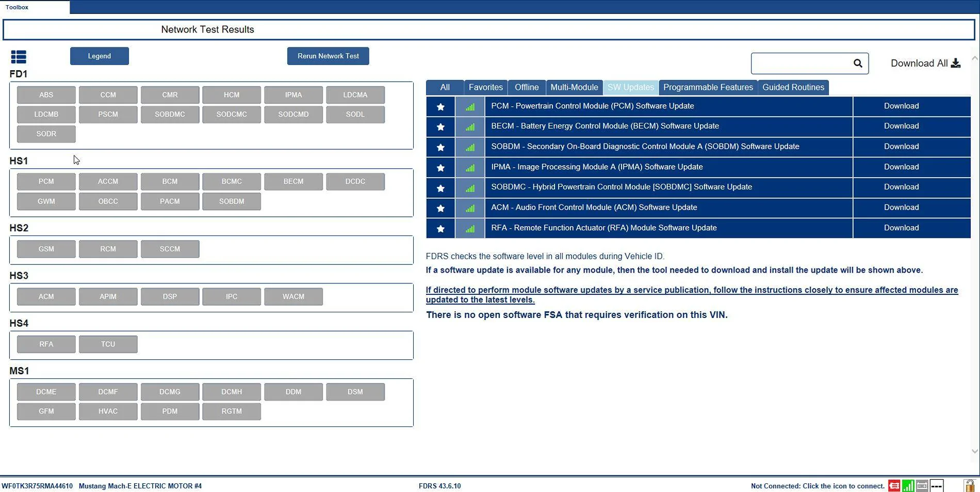980x492 pixels.
Task: Select the HVAC module in MS1
Action: click(x=108, y=411)
